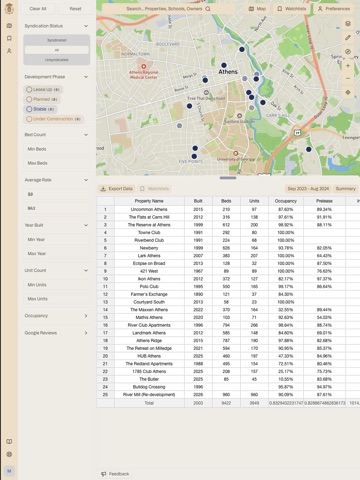The width and height of the screenshot is (360, 480).
Task: Open the user profile sidebar icon
Action: [9, 51]
